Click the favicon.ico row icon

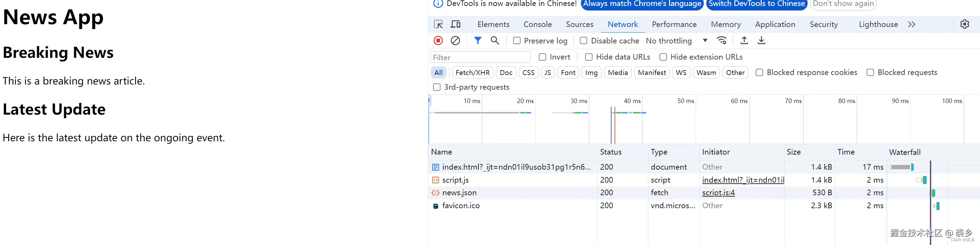[x=436, y=206]
